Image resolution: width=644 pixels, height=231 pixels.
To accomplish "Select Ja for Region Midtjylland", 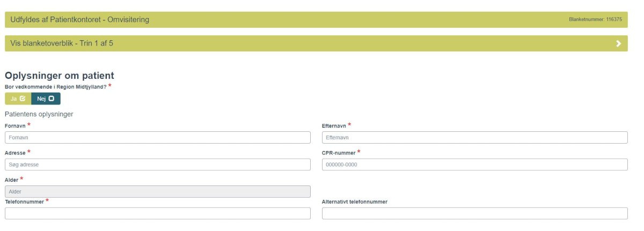I will [18, 99].
